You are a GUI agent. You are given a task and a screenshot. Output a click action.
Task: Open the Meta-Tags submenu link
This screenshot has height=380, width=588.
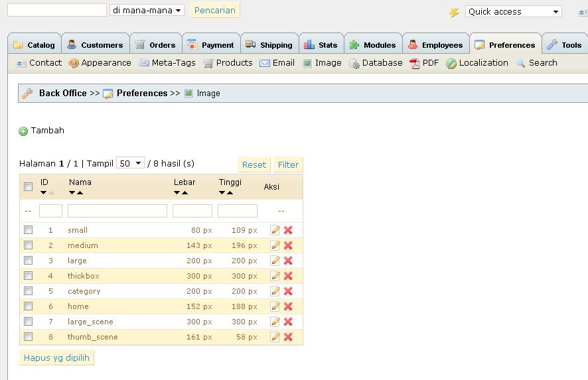tap(167, 63)
